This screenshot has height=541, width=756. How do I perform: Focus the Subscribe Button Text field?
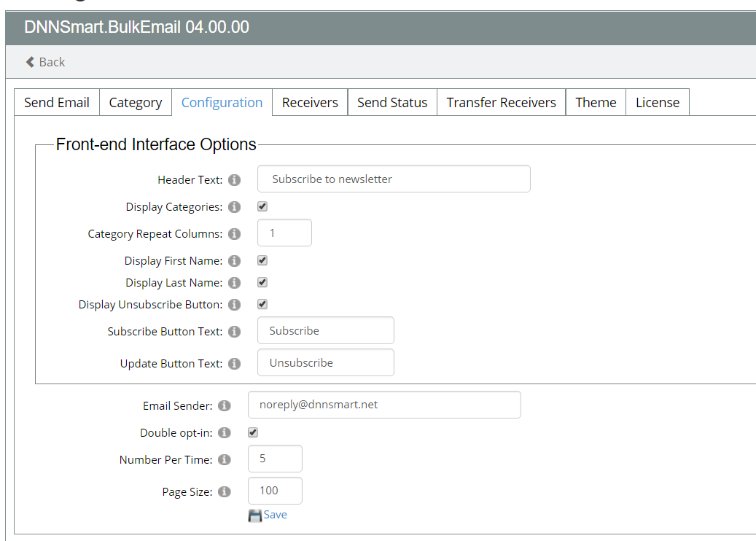(326, 330)
